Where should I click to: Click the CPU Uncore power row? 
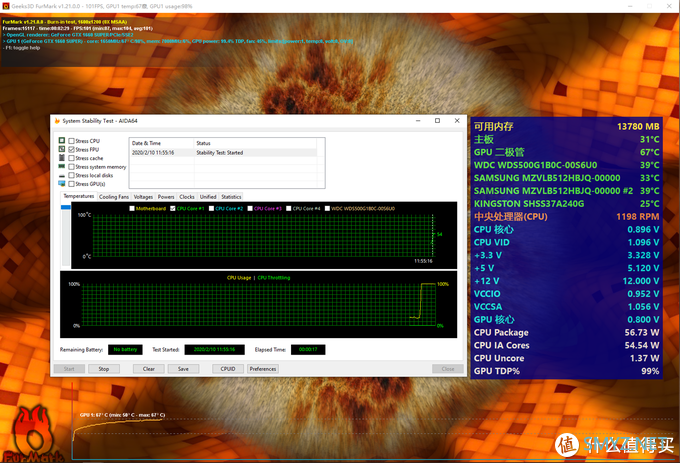(x=566, y=358)
